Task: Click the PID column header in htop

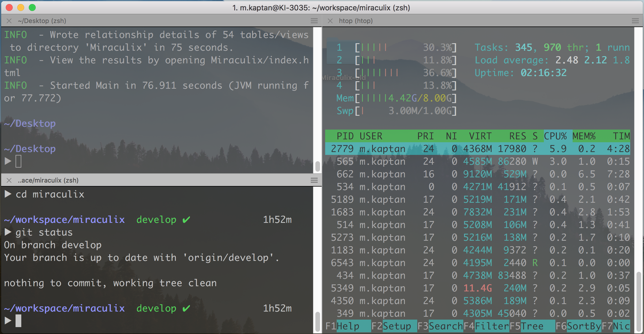Action: point(345,136)
